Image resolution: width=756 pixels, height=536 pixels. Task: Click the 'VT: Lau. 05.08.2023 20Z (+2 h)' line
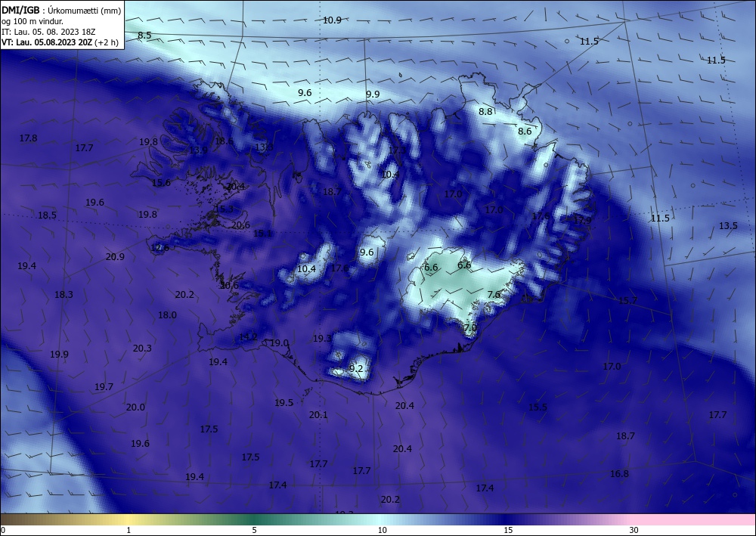tap(60, 42)
